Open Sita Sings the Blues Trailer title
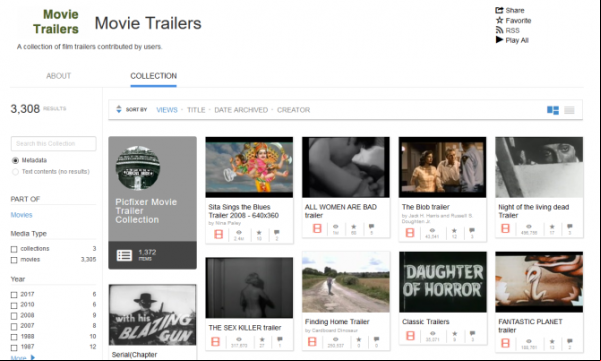 click(x=243, y=211)
